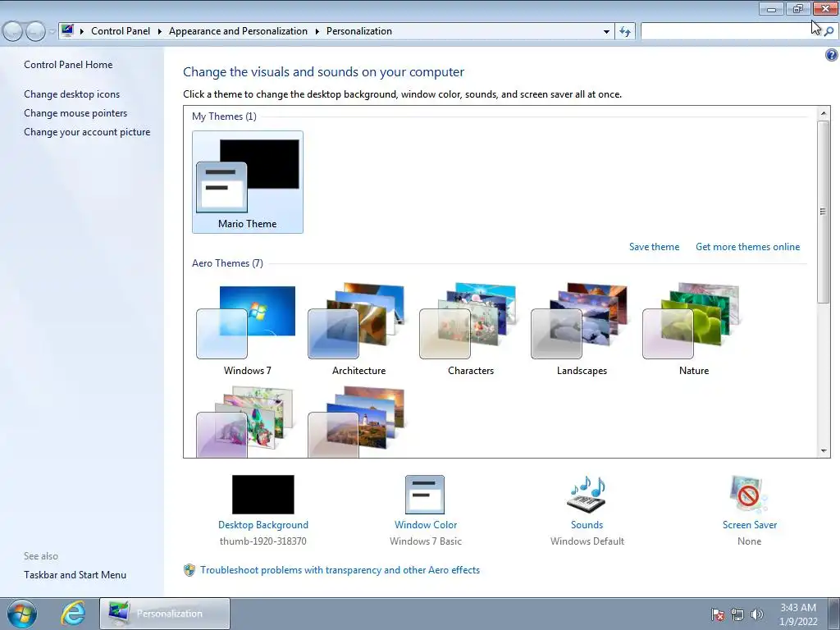Pick the Characters theme
Viewport: 840px width, 630px height.
tap(470, 330)
